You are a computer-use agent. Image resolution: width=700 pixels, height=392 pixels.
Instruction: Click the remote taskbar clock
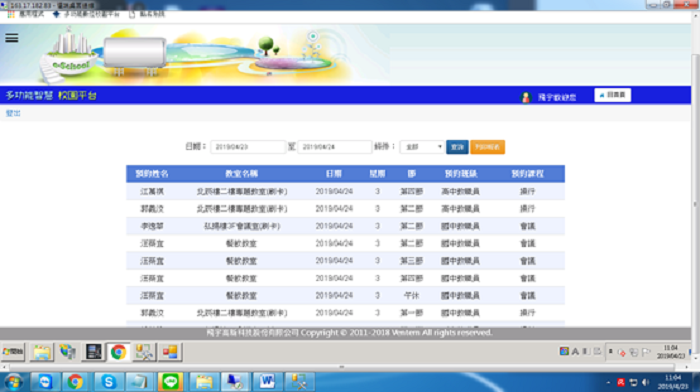point(671,352)
